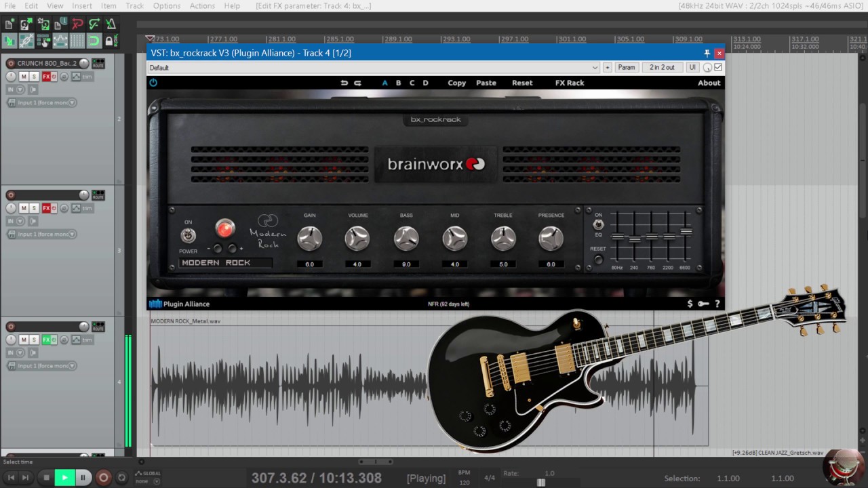Toggle ripple editing toolbar icon
Viewport: 868px width, 488px height.
coord(43,41)
